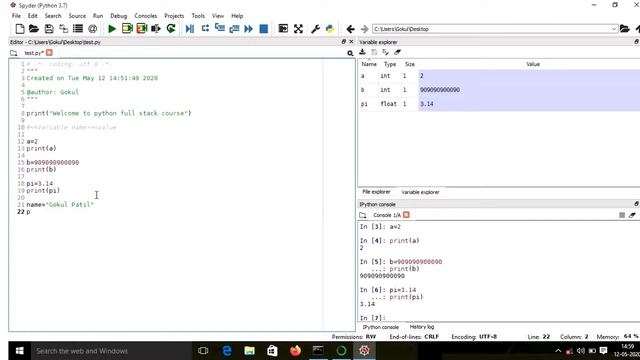Screen dimensions: 640x360
Task: Click the debug step icon
Action: click(205, 28)
